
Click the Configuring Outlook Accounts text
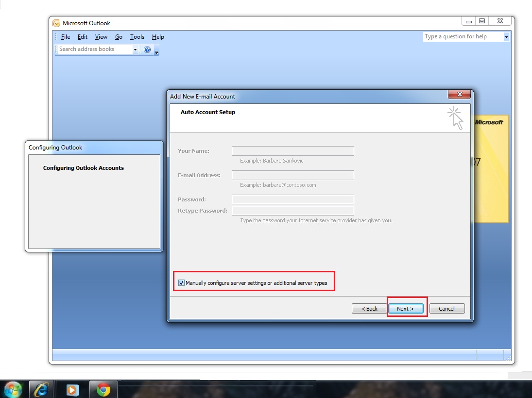(84, 168)
